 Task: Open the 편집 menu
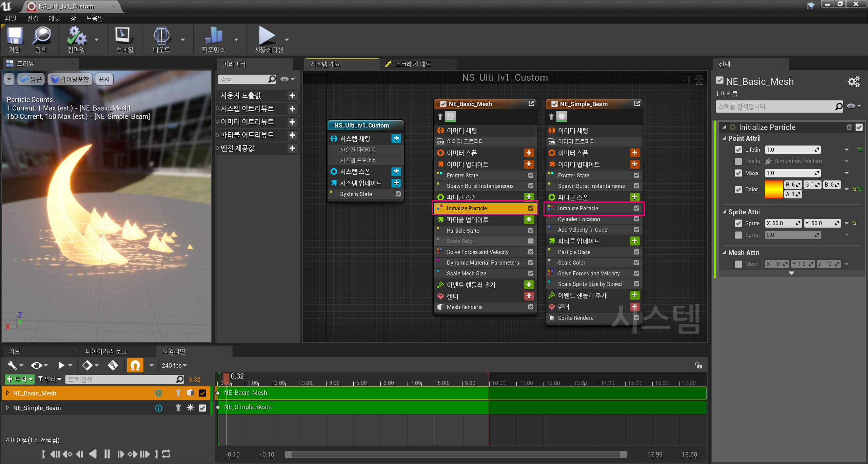click(32, 18)
